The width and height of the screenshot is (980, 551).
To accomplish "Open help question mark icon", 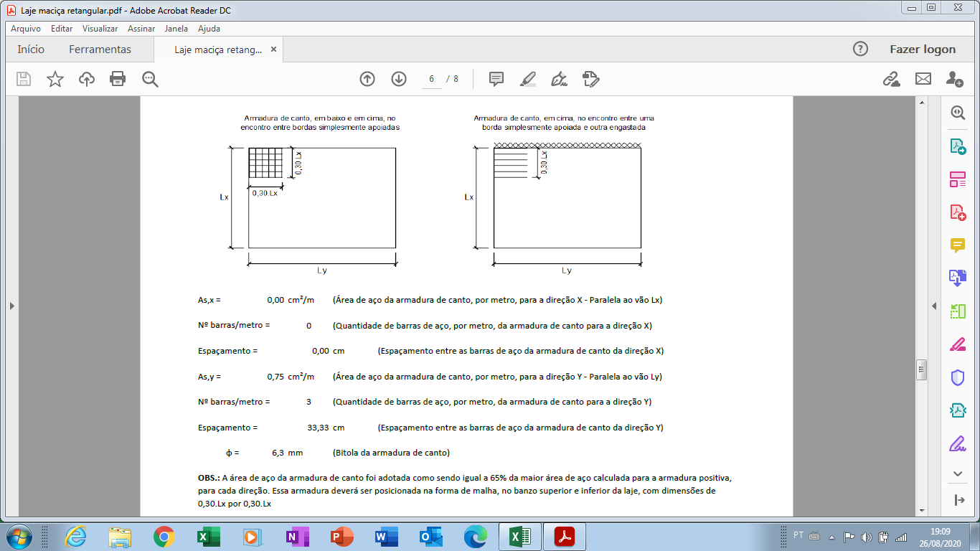I will 860,49.
